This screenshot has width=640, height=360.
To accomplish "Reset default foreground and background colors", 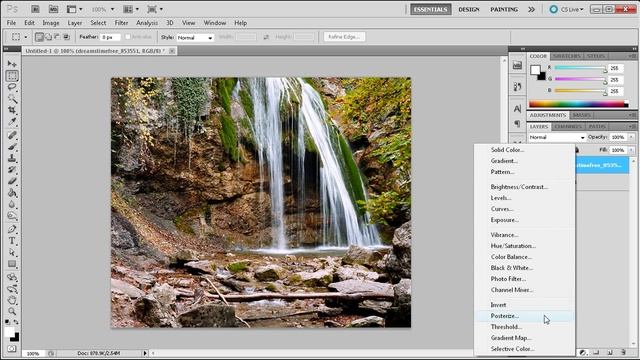I will (x=8, y=322).
